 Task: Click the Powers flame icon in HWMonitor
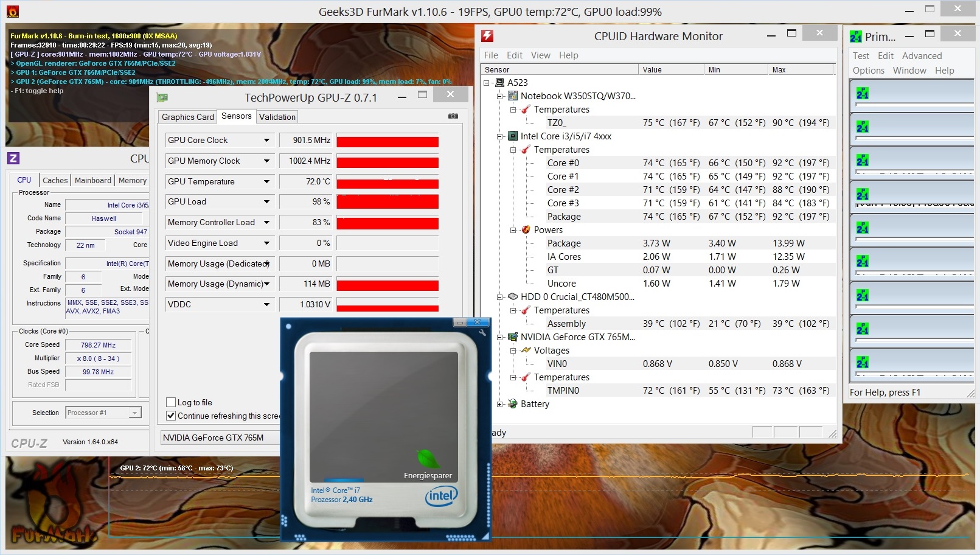pyautogui.click(x=526, y=229)
